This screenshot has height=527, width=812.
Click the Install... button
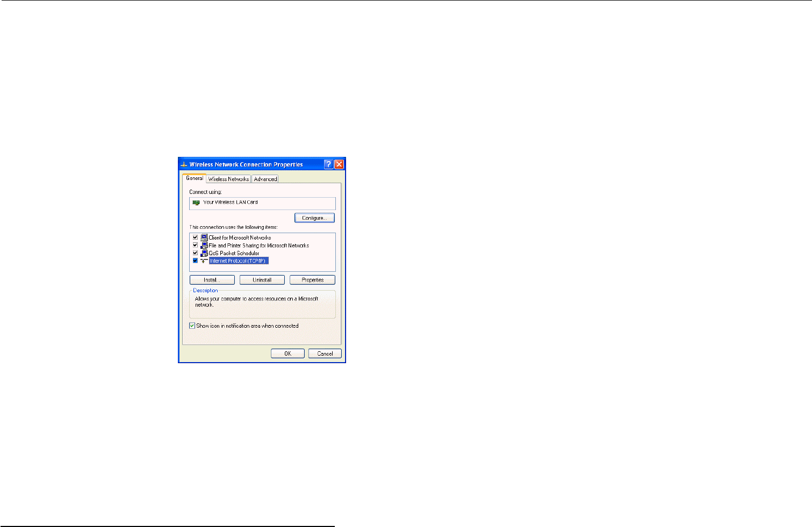tap(212, 280)
